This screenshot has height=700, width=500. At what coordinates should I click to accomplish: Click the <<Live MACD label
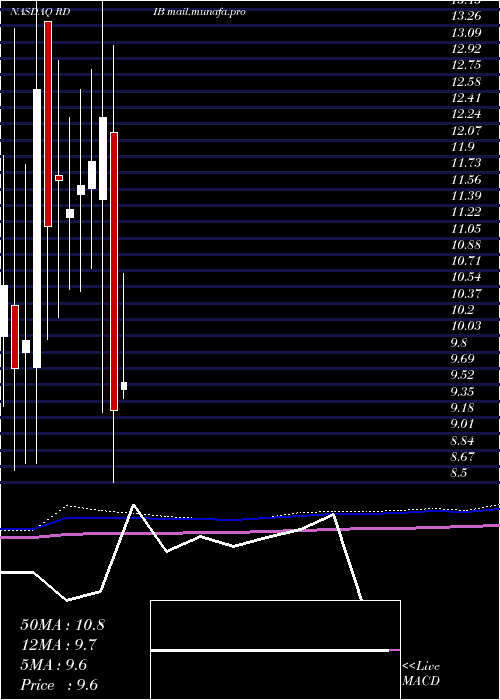(421, 674)
